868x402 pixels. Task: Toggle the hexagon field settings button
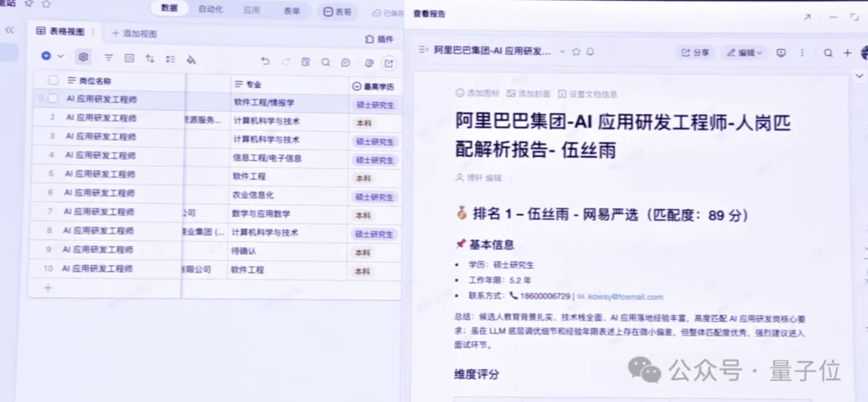pyautogui.click(x=83, y=57)
